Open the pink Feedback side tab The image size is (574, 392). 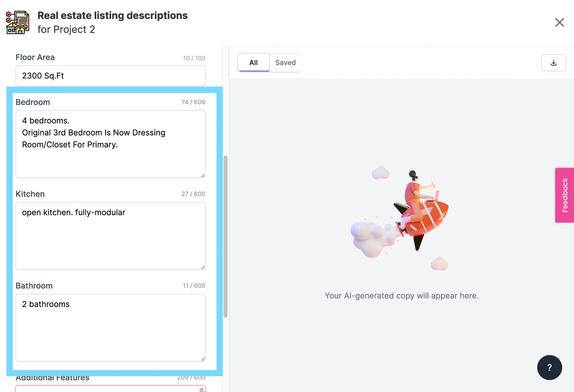click(564, 195)
